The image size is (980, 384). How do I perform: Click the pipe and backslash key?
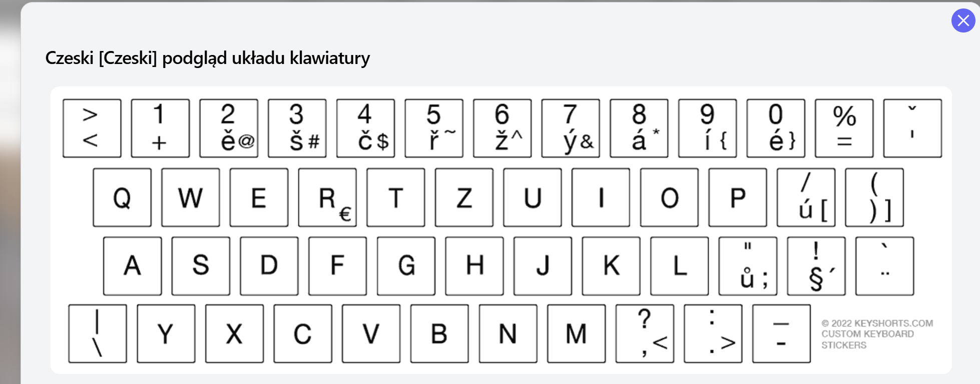click(x=98, y=333)
